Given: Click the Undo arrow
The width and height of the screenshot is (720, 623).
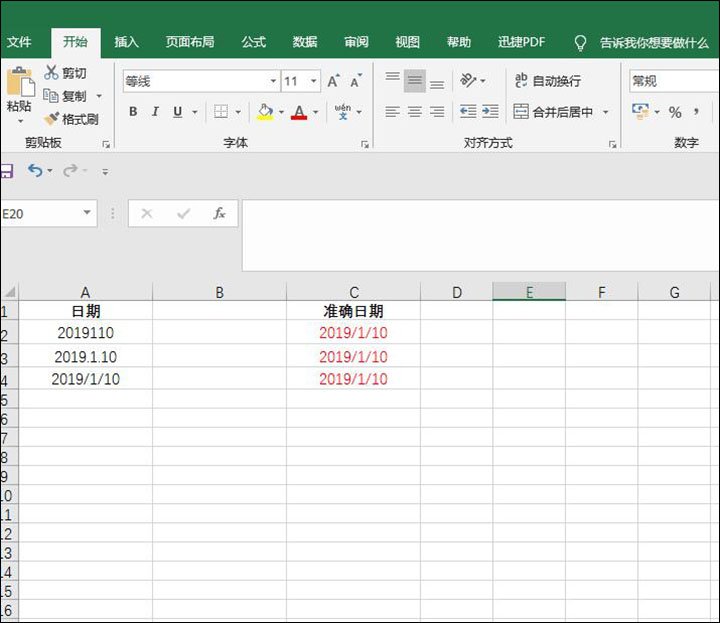Looking at the screenshot, I should coord(35,171).
